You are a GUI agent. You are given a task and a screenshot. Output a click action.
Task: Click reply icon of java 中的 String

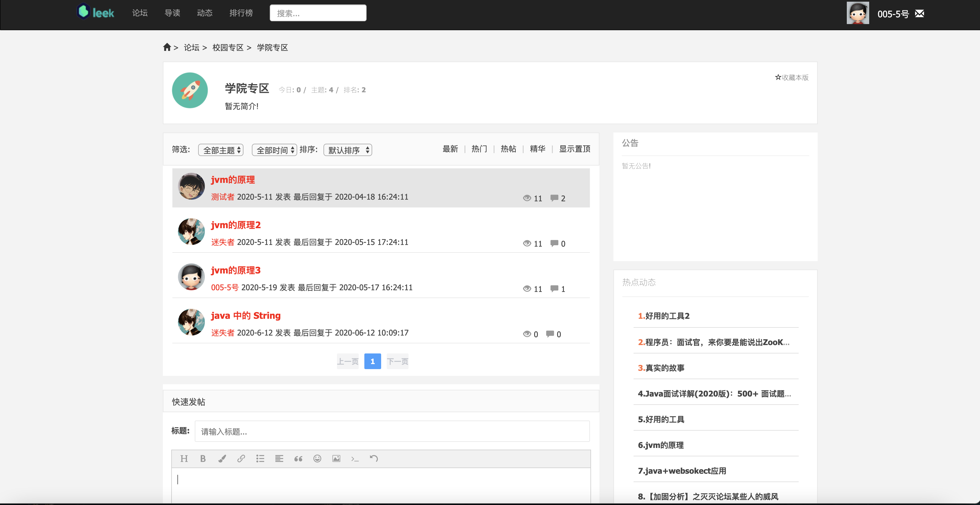point(550,334)
